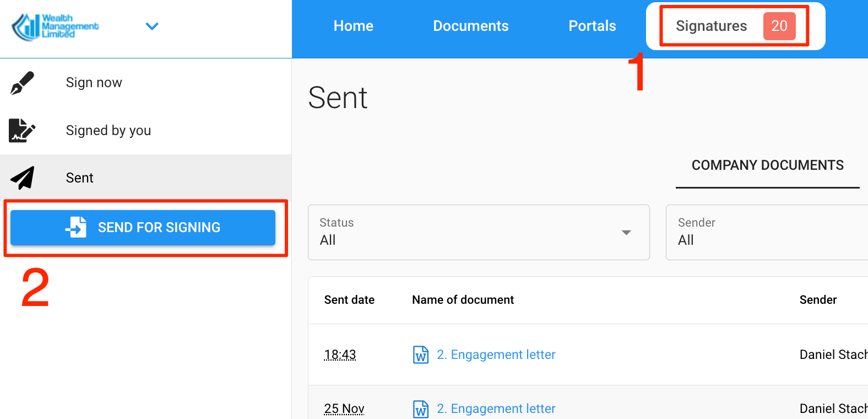Open the Signatures tab
868x419 pixels.
pos(711,26)
